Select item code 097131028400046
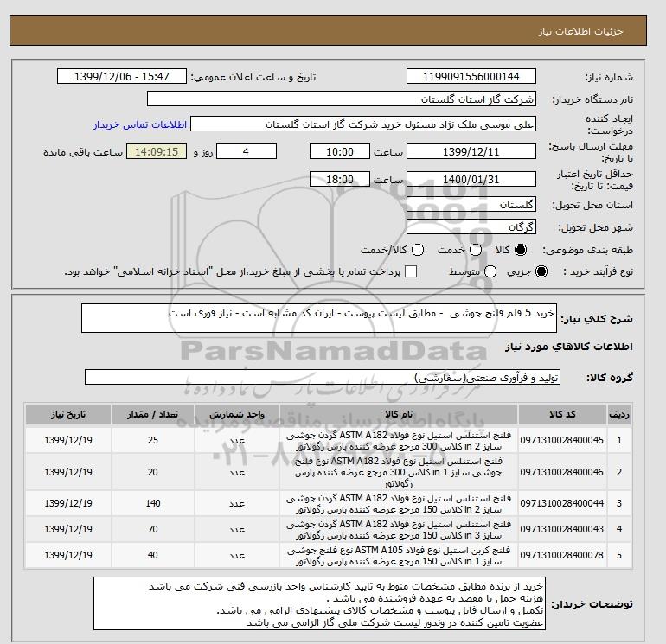Screen dimensions: 666x644 point(561,472)
